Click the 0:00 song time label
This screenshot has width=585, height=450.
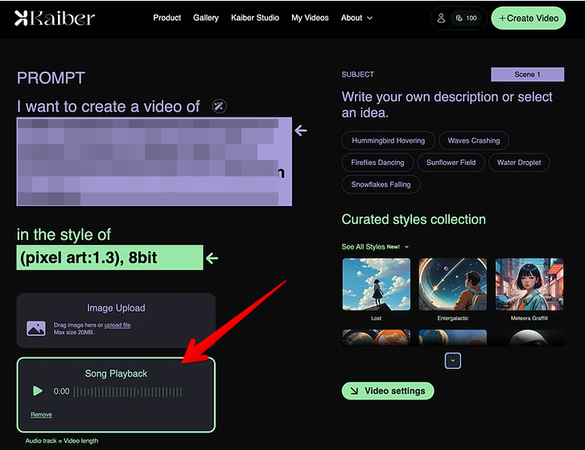61,391
